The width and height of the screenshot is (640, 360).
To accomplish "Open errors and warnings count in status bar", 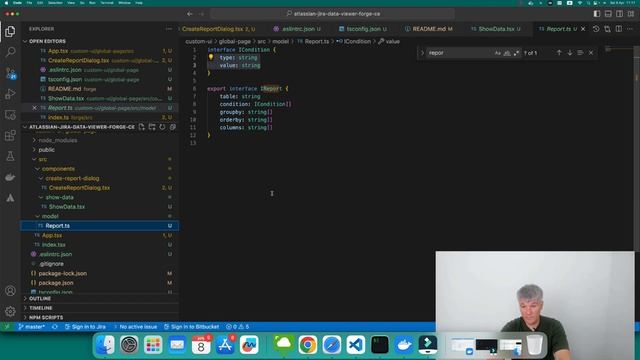I will [237, 327].
